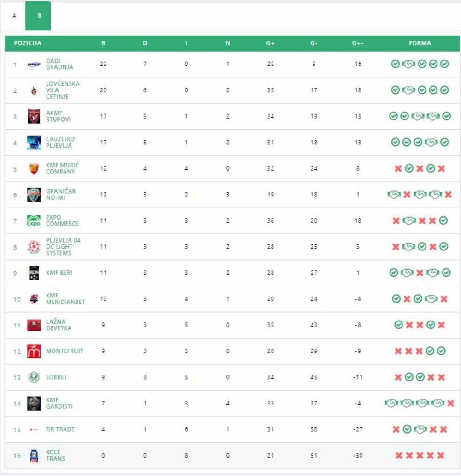
Task: Click the Lobbet green crest logo
Action: tap(34, 377)
